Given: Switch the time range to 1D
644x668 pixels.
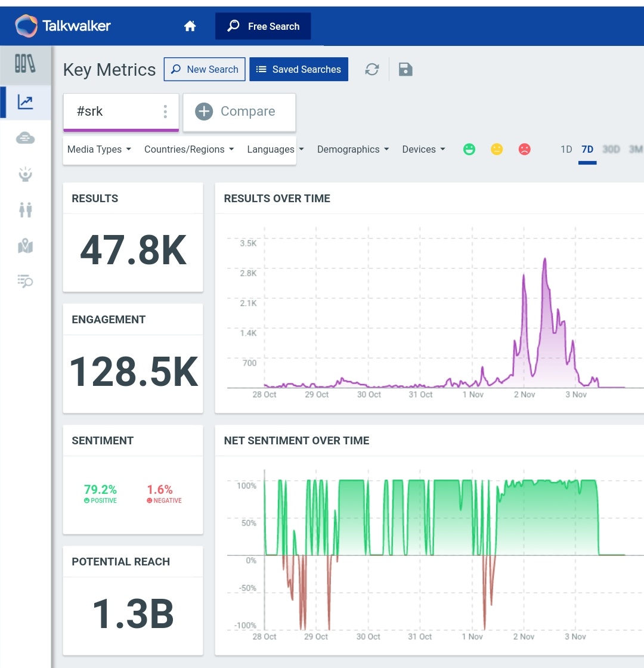Looking at the screenshot, I should click(565, 149).
